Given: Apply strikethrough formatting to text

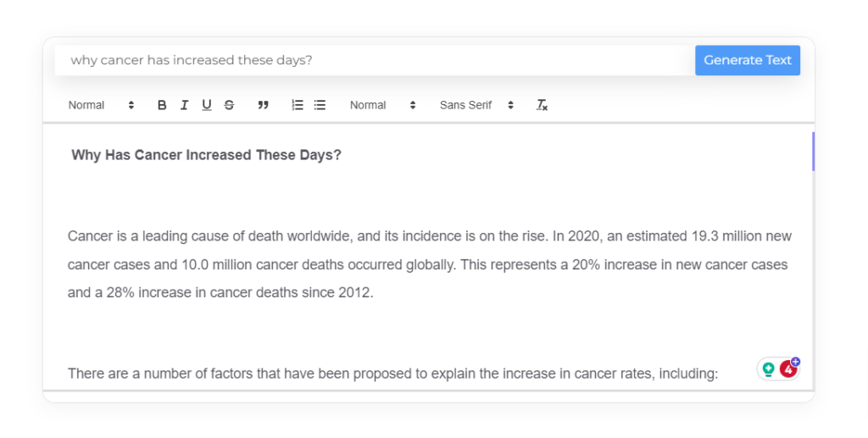Looking at the screenshot, I should tap(229, 105).
